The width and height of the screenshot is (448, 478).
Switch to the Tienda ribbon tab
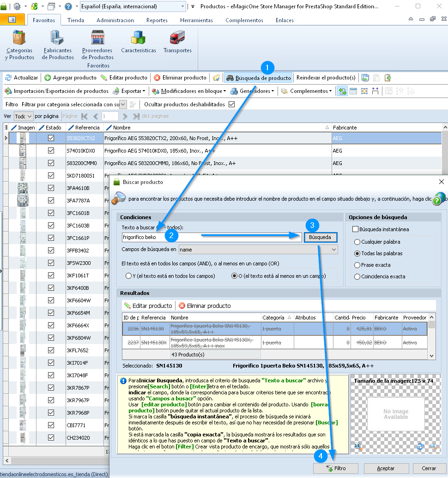pyautogui.click(x=76, y=20)
